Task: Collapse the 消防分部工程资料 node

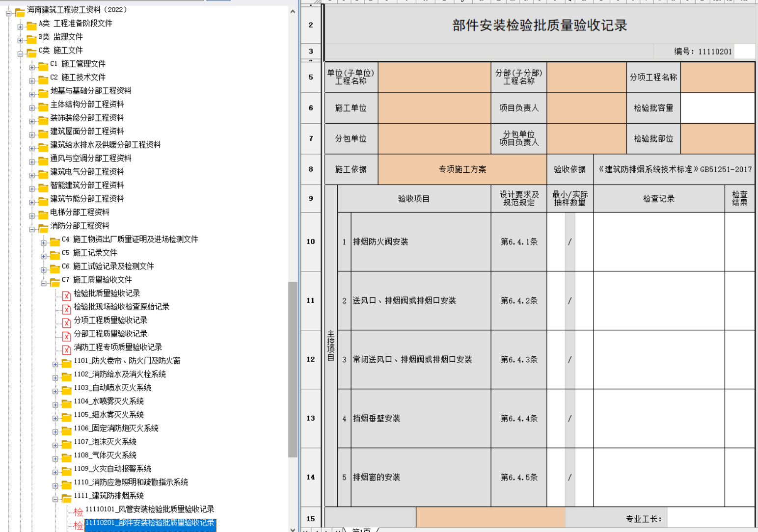Action: pos(32,229)
